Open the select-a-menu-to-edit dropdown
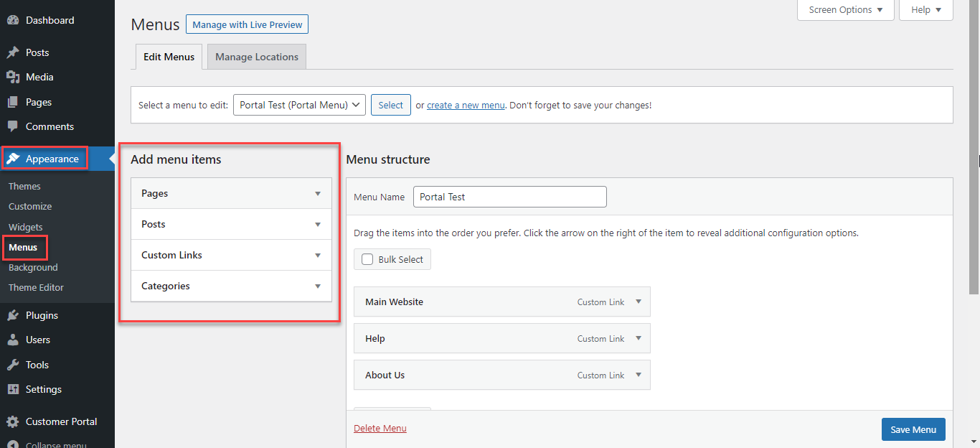Screen dimensions: 980x448 (x=299, y=105)
